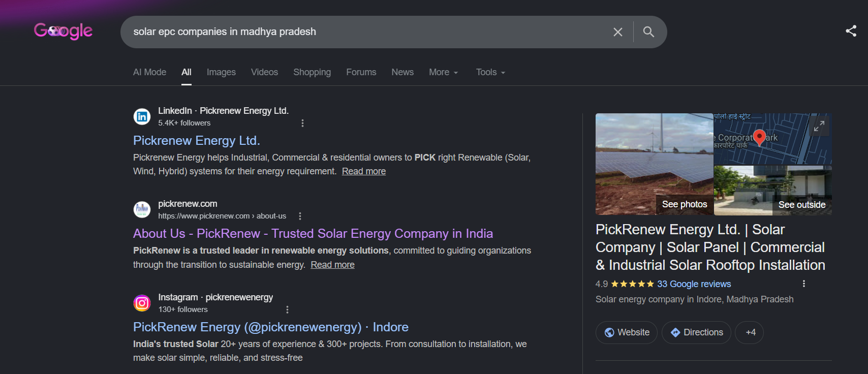Open the See photos solar farm thumbnail

655,164
